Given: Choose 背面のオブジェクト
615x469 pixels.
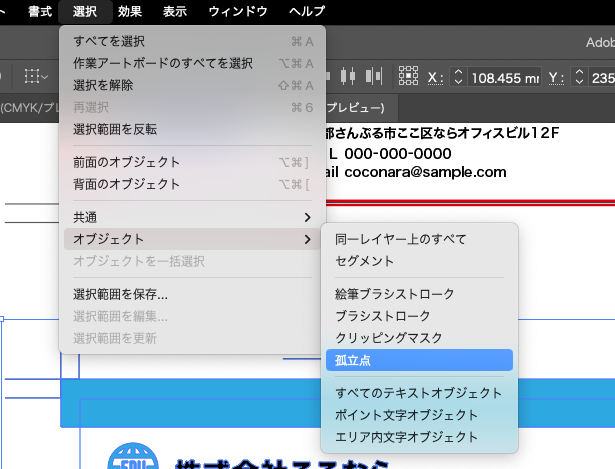Looking at the screenshot, I should tap(192, 184).
